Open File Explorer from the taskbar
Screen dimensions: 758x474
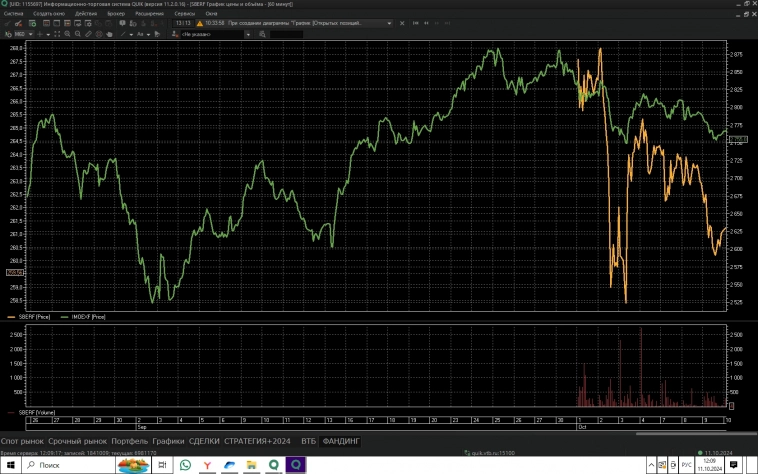click(x=252, y=465)
